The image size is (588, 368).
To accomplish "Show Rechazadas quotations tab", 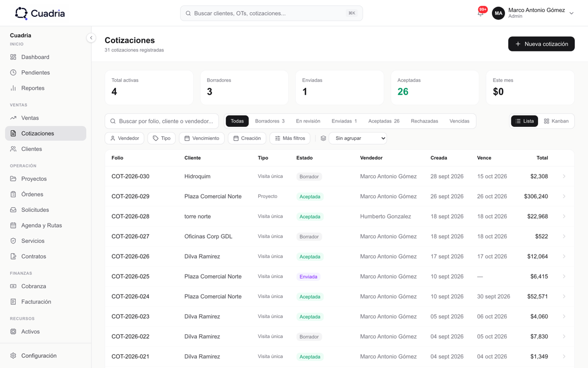I will coord(424,121).
